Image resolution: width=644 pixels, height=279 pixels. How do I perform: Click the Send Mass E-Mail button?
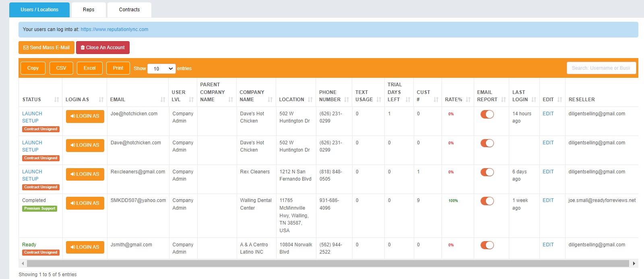(46, 48)
